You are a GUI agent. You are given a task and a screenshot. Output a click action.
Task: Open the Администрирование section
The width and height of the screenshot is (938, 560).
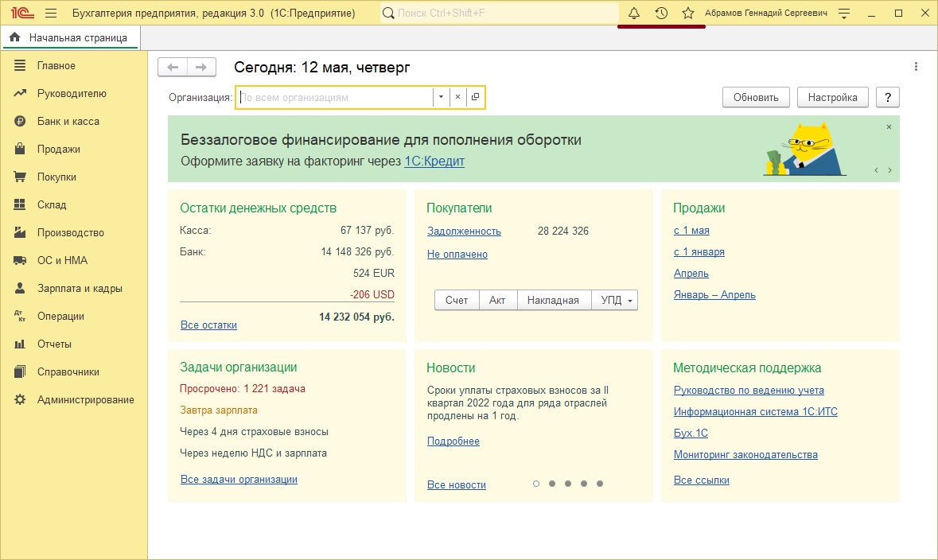pyautogui.click(x=84, y=399)
